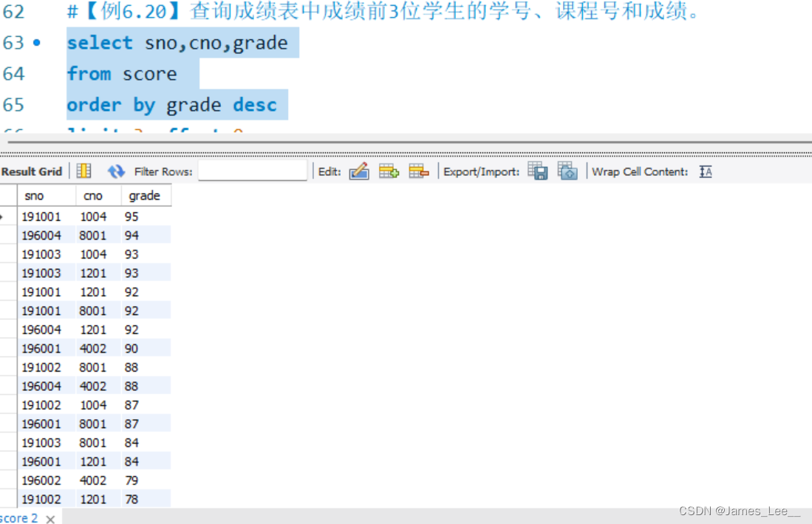Image resolution: width=812 pixels, height=524 pixels.
Task: Switch to the score 2 tab
Action: coord(18,518)
